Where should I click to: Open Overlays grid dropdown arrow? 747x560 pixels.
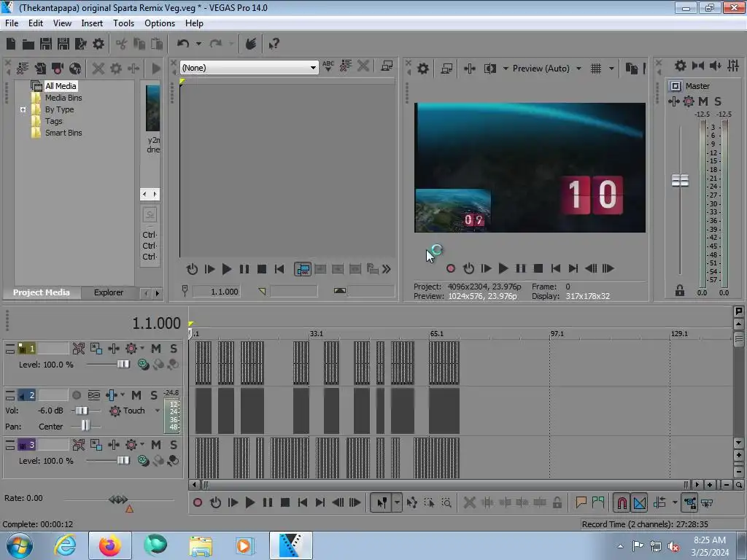tap(611, 69)
